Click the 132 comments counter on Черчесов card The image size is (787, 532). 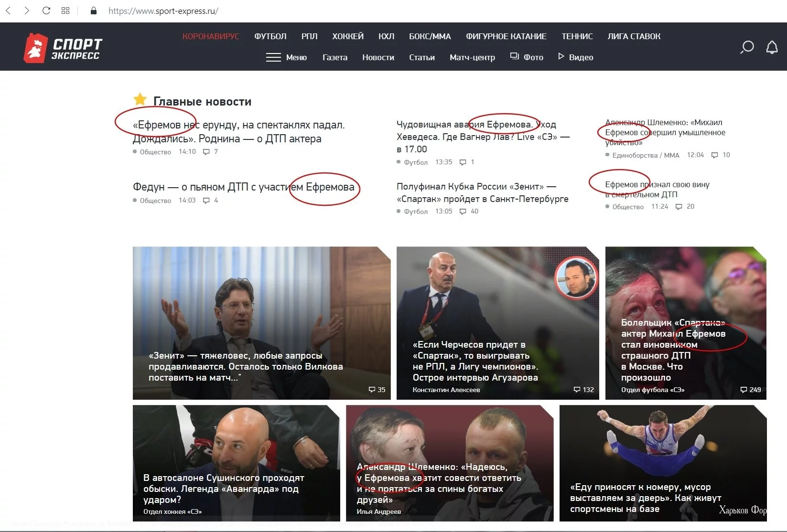tap(583, 390)
